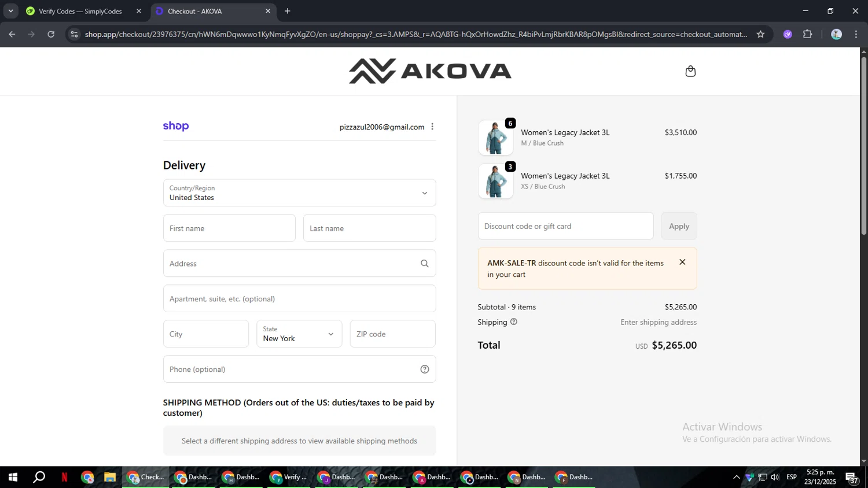Screen dimensions: 868x488
Task: Open Netflix from taskbar
Action: click(64, 477)
